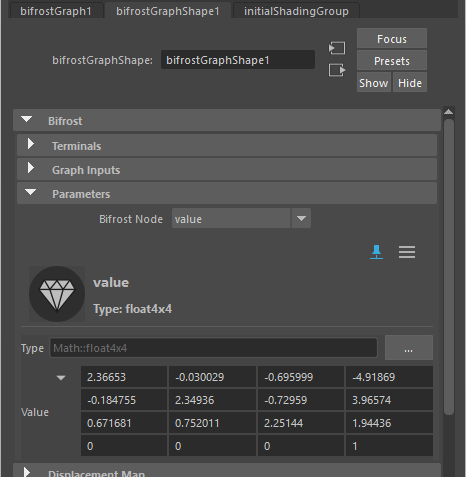466x477 pixels.
Task: Switch to the bifrostGraphShape1 tab
Action: coord(168,11)
